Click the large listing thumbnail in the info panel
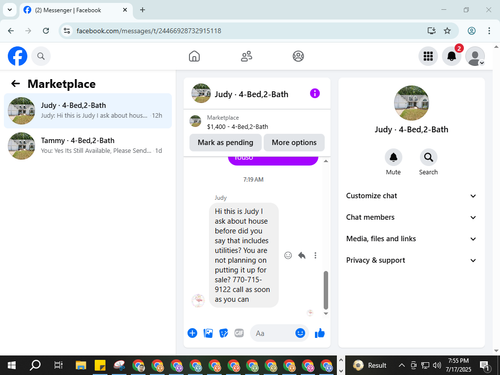Screen dimensions: 500x375 tap(411, 103)
